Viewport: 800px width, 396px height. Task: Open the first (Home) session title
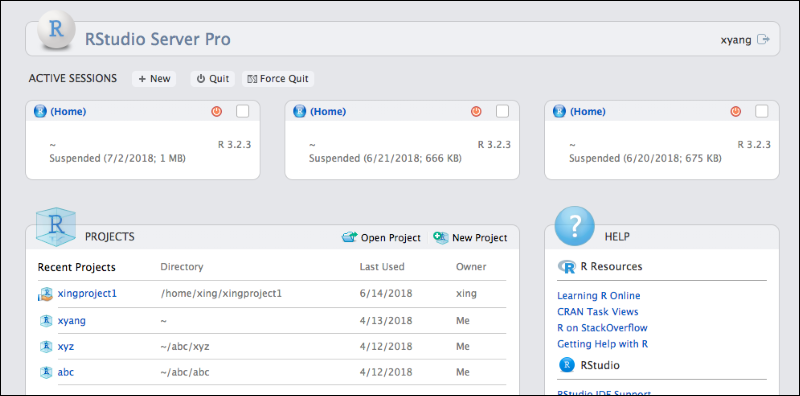tap(68, 111)
